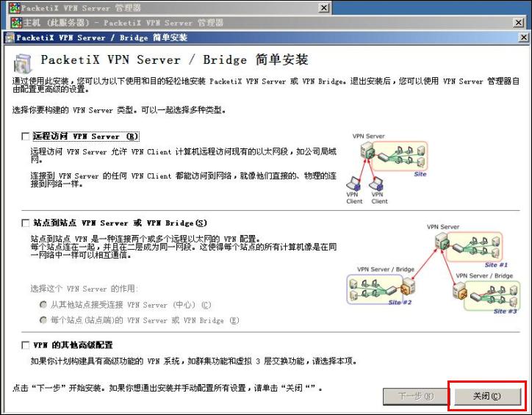Click the 选择你要构建的 VPN Server 类型 instruction text
Screen dimensions: 532x415
[119, 110]
